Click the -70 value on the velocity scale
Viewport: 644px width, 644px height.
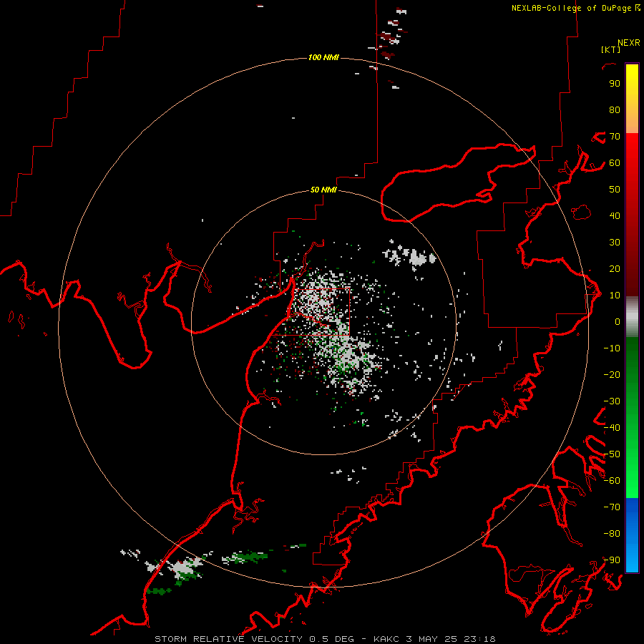pyautogui.click(x=612, y=507)
